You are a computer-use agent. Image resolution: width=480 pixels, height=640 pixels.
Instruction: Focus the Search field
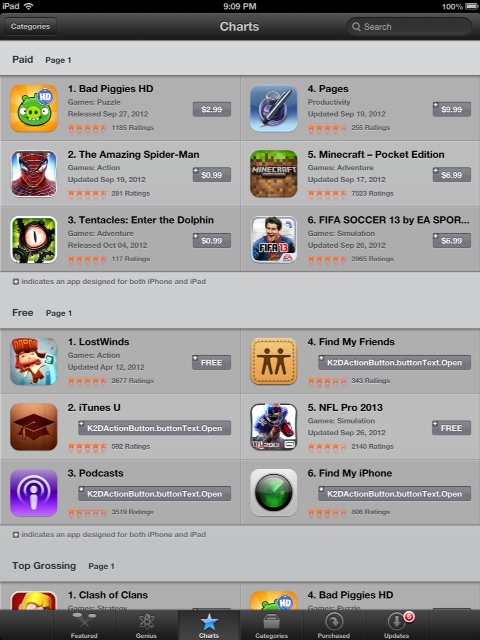pos(409,27)
